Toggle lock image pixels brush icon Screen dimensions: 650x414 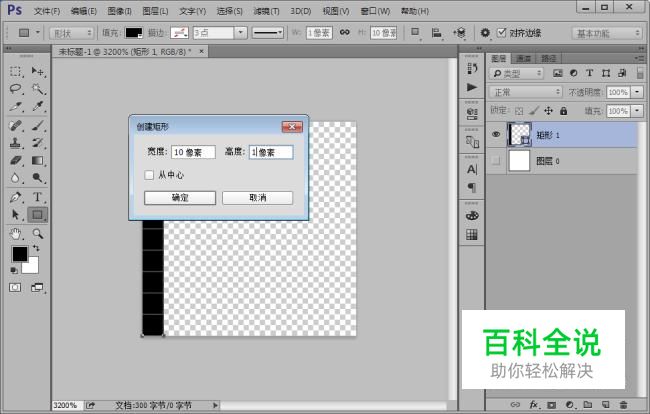pos(534,110)
